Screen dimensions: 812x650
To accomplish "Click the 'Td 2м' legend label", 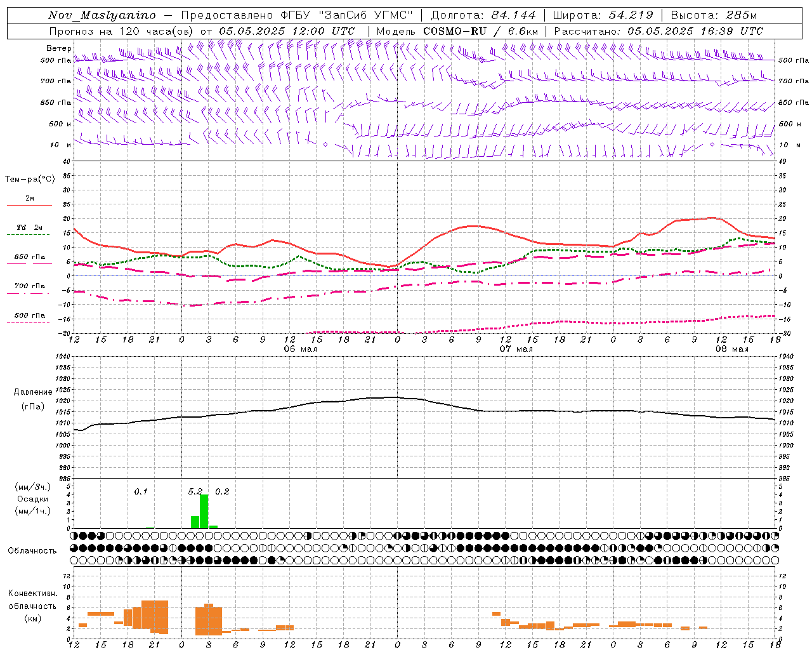I will (30, 227).
